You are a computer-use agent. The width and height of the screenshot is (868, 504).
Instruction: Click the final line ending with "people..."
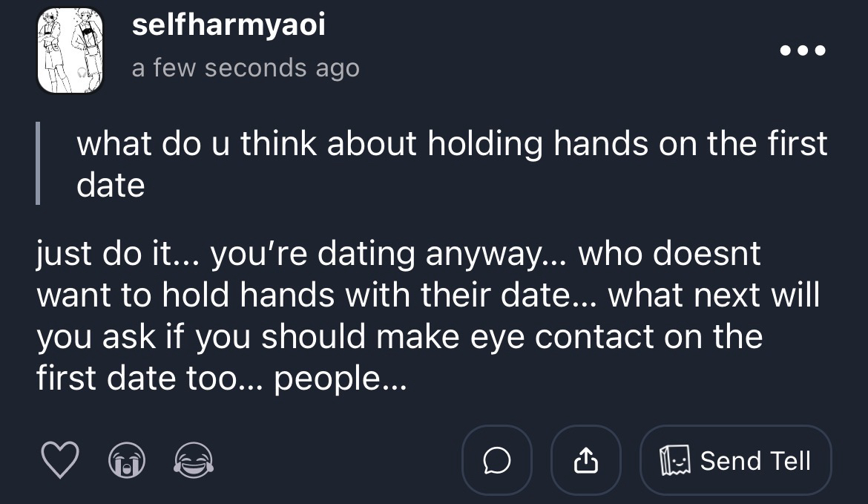[x=221, y=379]
